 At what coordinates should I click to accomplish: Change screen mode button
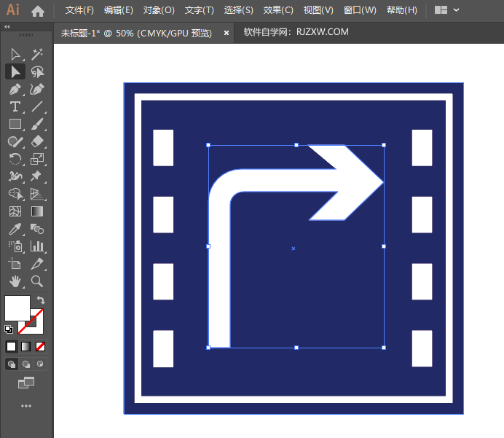pos(26,383)
